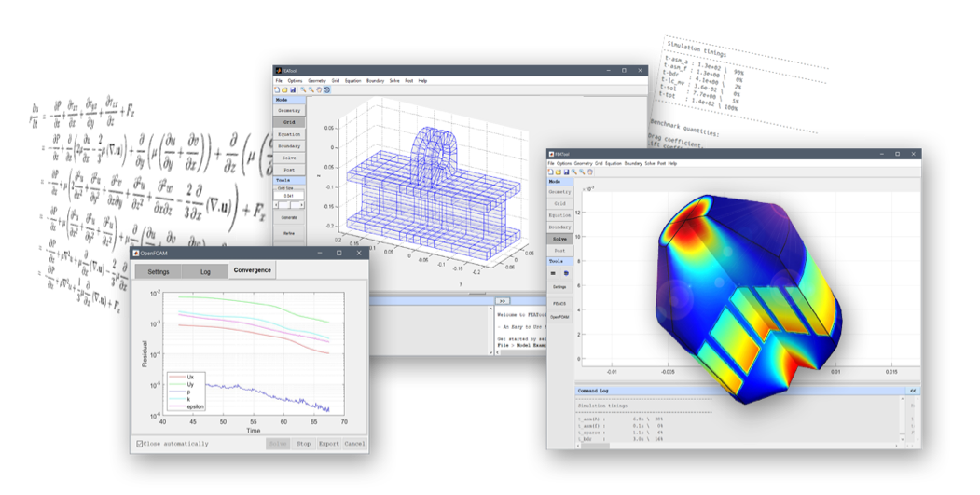The width and height of the screenshot is (980, 495).
Task: Click Save icon in solve window toolbar
Action: pos(566,172)
